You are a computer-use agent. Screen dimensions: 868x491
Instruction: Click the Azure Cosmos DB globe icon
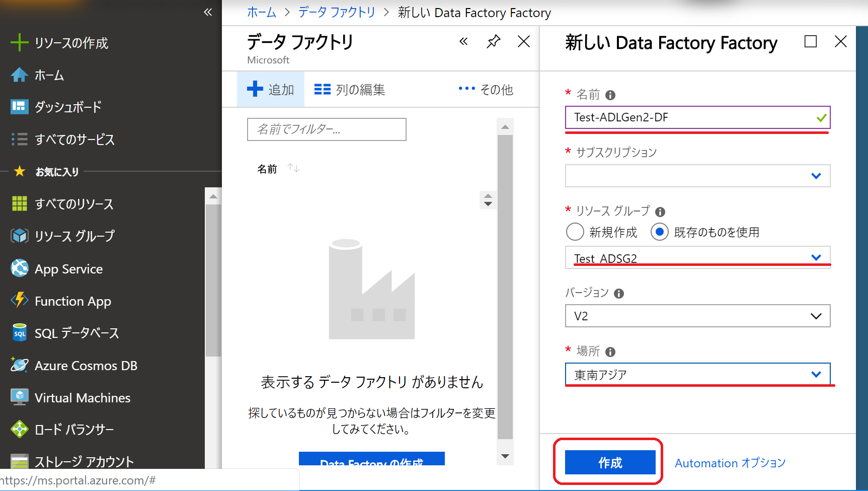click(19, 365)
